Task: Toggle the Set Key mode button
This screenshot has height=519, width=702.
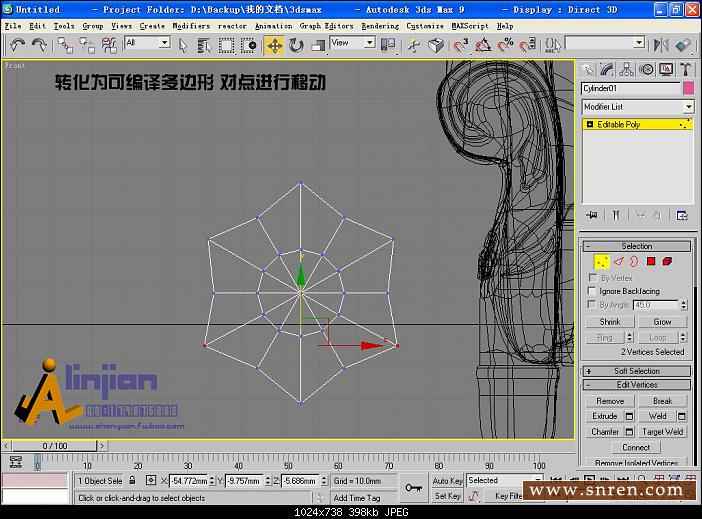Action: (447, 496)
